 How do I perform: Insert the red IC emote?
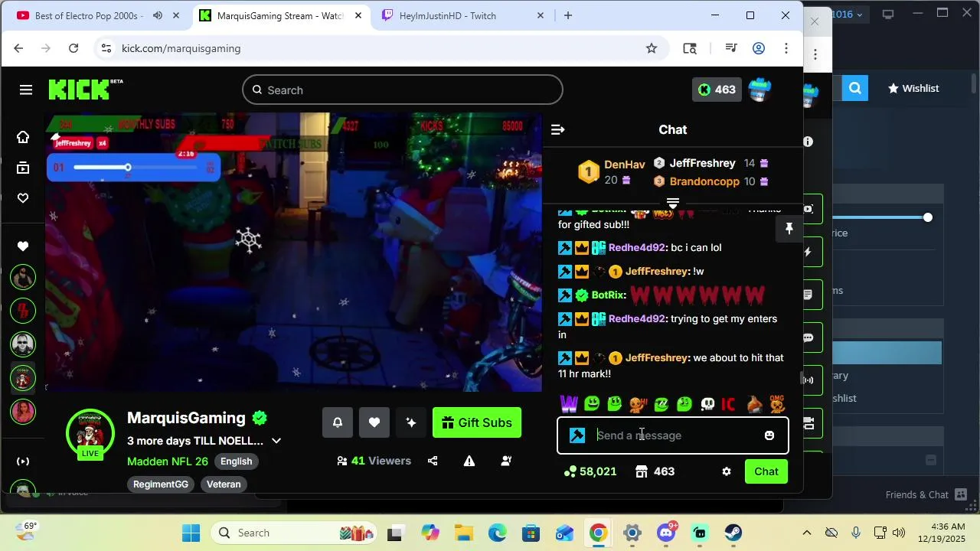728,403
